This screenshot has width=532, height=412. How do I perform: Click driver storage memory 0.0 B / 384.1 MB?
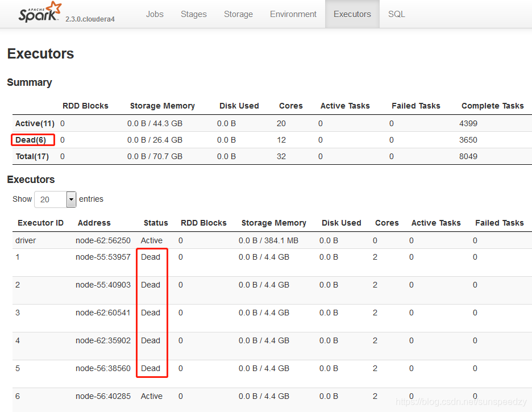[268, 240]
